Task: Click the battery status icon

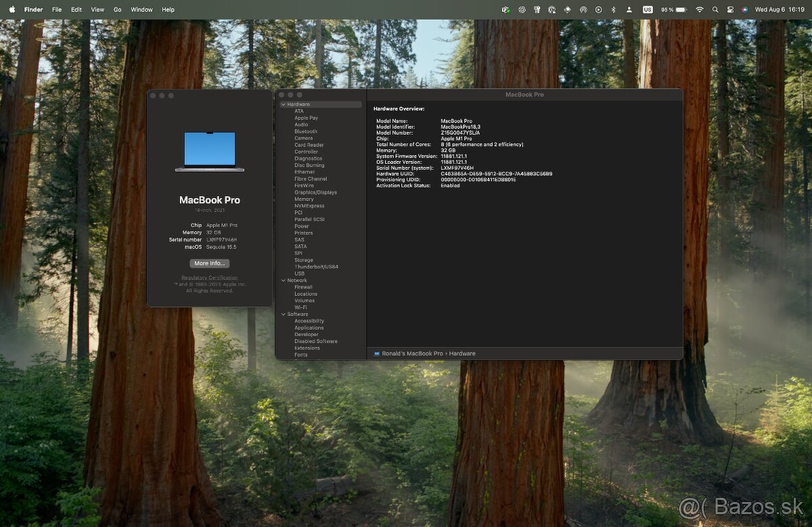Action: click(x=681, y=9)
